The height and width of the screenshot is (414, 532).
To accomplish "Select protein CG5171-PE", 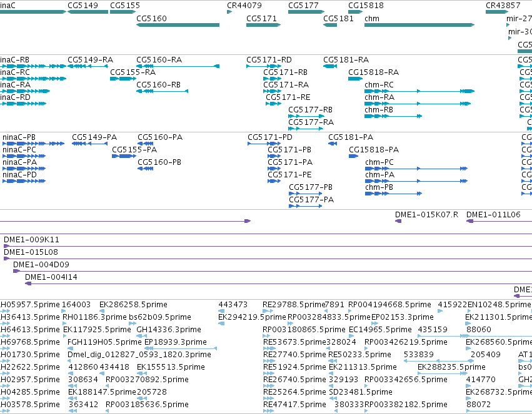I will pos(274,181).
